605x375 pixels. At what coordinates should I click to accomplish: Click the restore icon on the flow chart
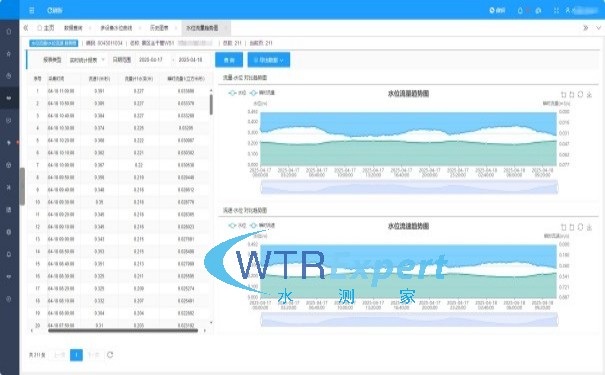[x=580, y=95]
